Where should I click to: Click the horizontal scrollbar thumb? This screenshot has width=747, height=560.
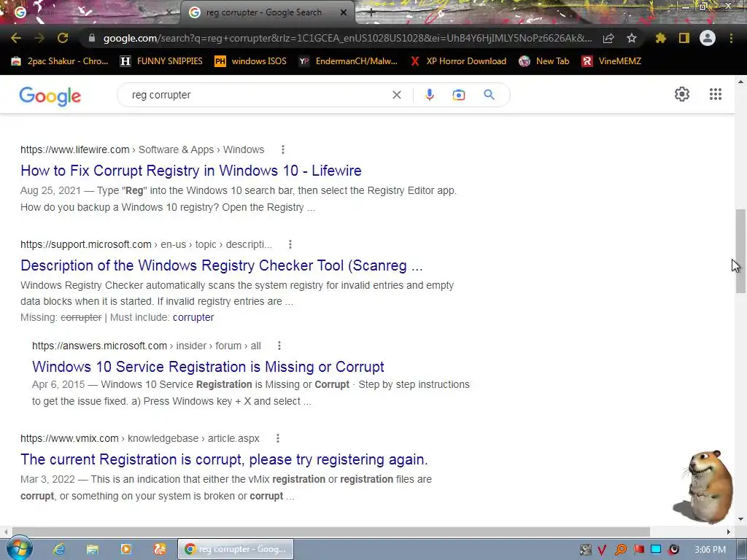(x=330, y=532)
